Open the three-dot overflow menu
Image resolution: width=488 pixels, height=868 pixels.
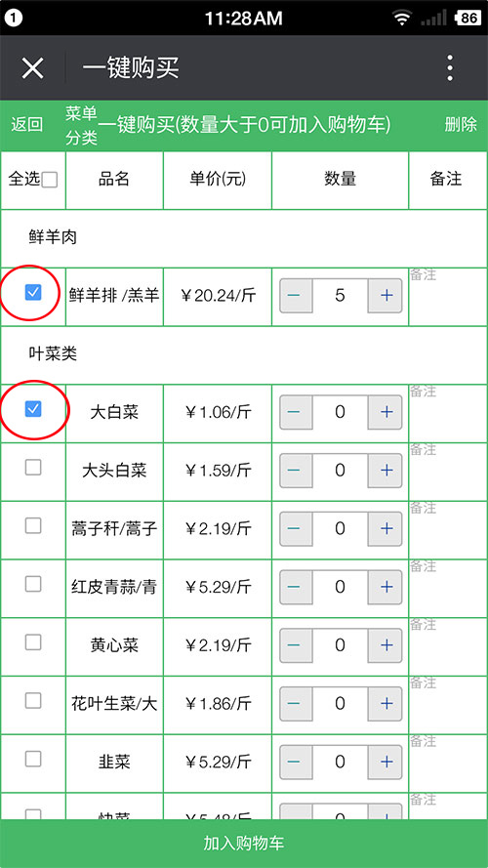[450, 68]
